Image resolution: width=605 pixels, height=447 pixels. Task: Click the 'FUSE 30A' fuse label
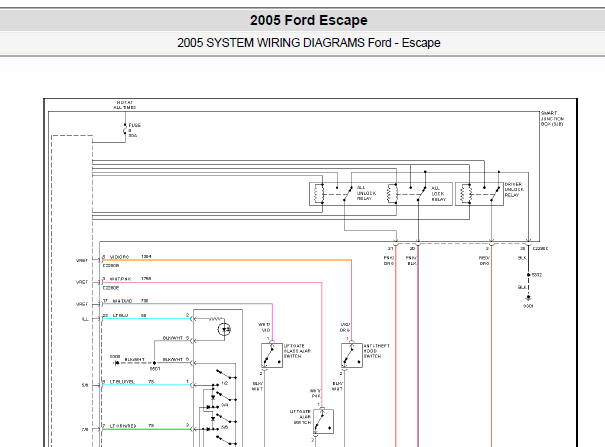tap(134, 130)
